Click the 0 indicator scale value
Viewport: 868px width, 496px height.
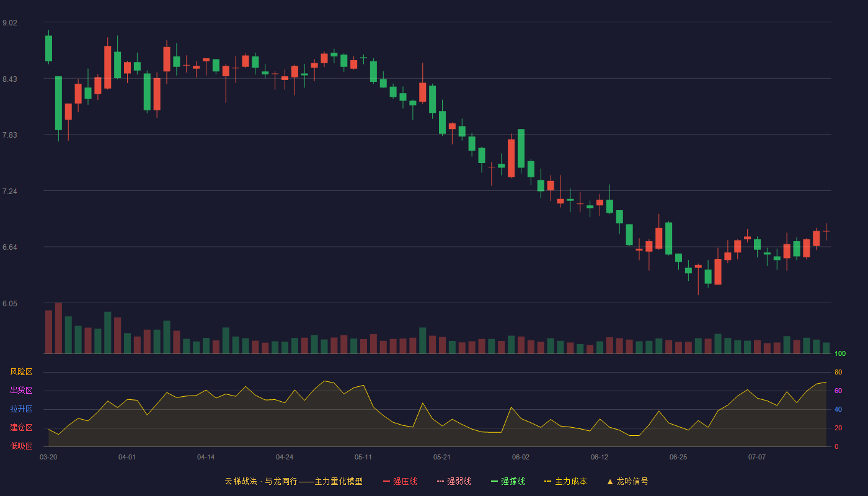(836, 446)
